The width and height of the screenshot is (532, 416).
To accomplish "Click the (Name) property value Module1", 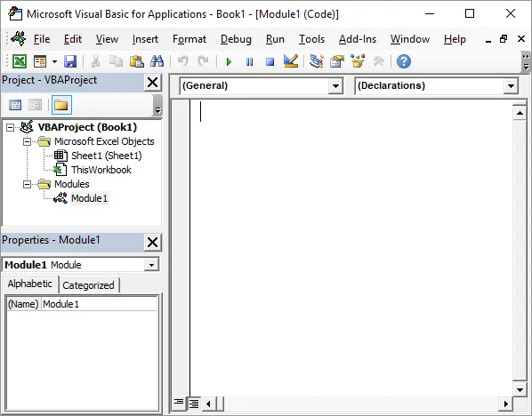I will (99, 304).
